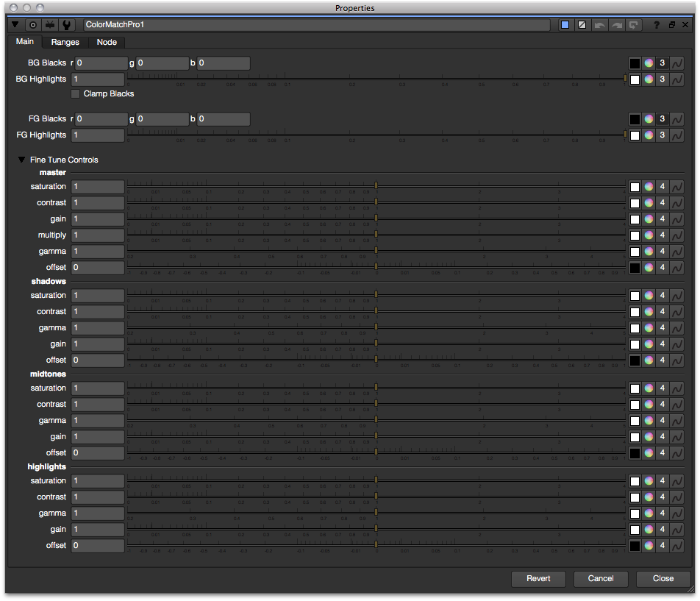The height and width of the screenshot is (601, 700).
Task: Click the wrench icon to manage knobs
Action: point(66,25)
